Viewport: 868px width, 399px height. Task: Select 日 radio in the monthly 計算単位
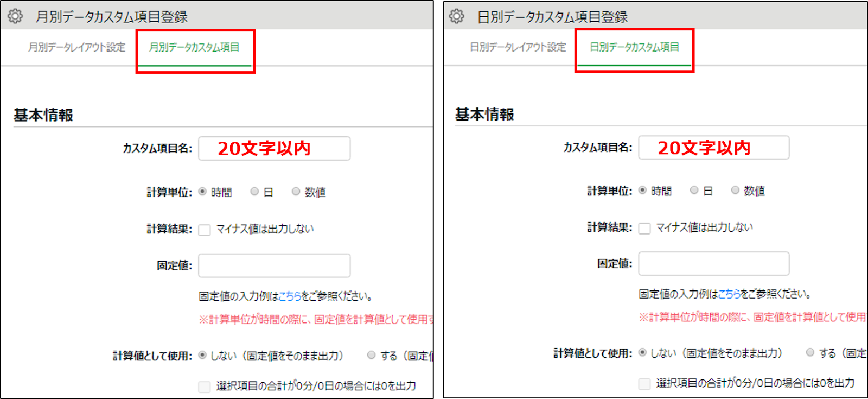(x=254, y=192)
